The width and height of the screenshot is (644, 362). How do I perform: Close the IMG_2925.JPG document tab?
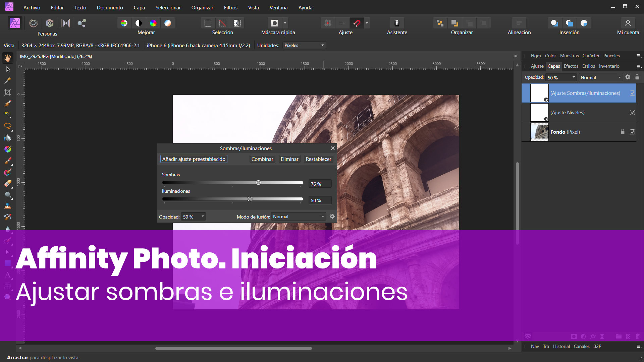pos(516,56)
